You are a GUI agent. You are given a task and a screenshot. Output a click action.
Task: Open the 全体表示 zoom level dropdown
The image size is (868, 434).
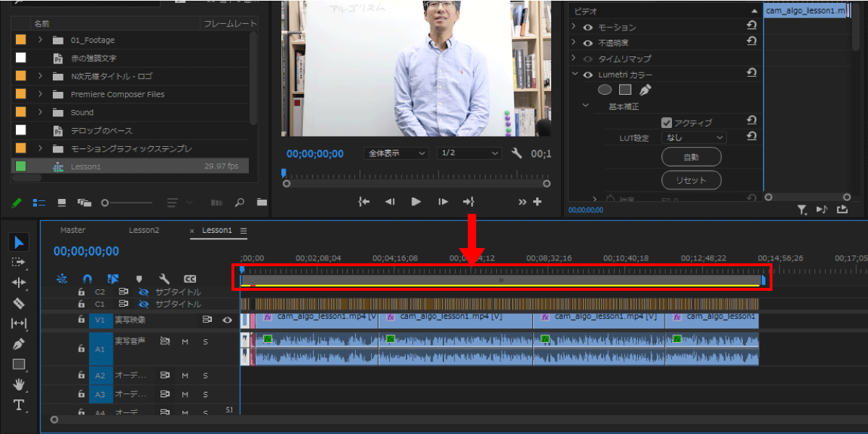396,153
